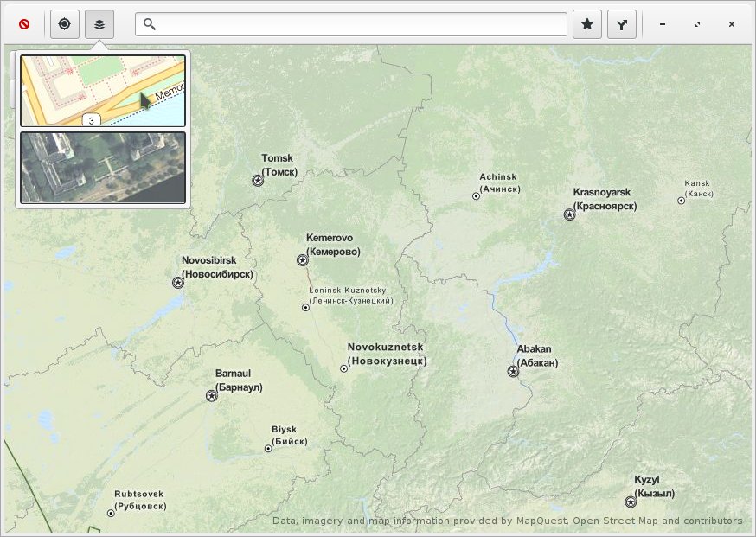
Task: Click the Biysk town marker
Action: click(x=268, y=449)
